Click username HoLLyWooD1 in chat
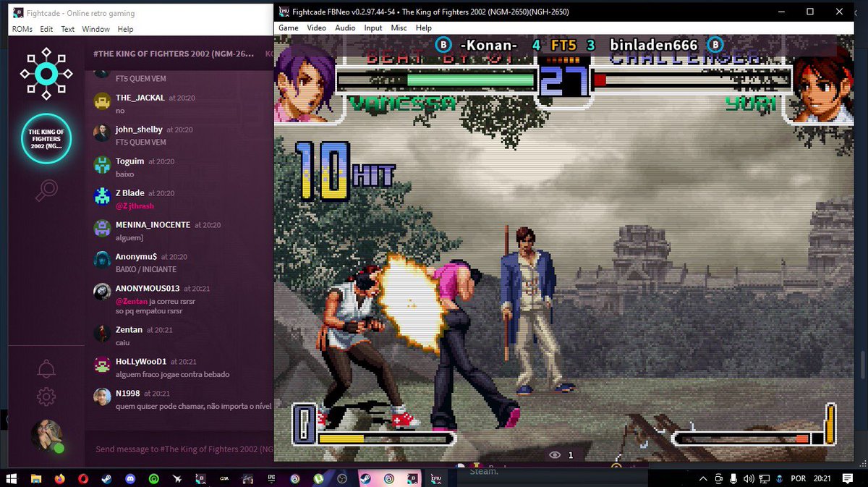The image size is (868, 487). tap(141, 361)
